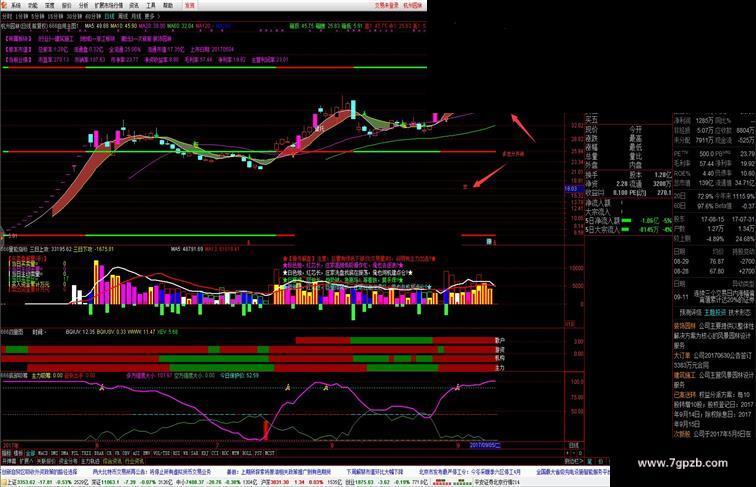Select the 全部 indicator filter
The height and width of the screenshot is (487, 756).
pyautogui.click(x=30, y=453)
